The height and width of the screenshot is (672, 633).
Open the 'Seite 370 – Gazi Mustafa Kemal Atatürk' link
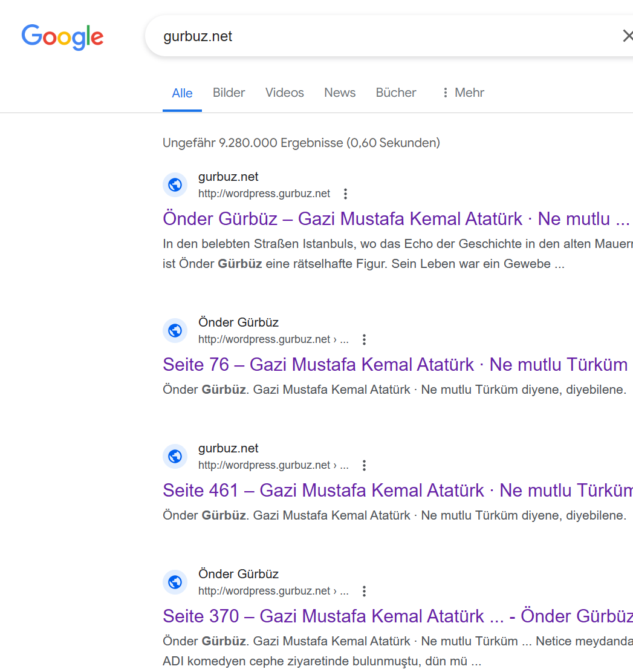point(398,616)
